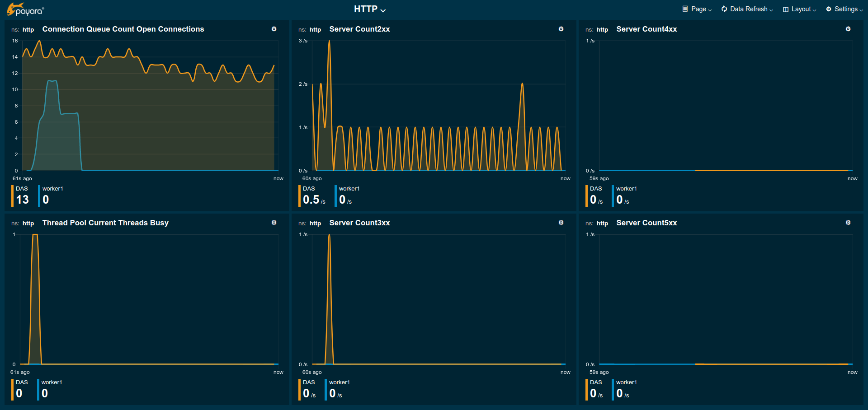Open settings gear of Server Count2xx widget
The image size is (868, 410).
(x=561, y=29)
